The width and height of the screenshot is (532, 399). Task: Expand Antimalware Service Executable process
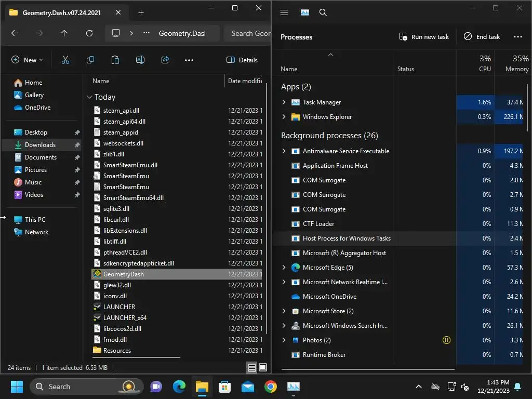(284, 151)
